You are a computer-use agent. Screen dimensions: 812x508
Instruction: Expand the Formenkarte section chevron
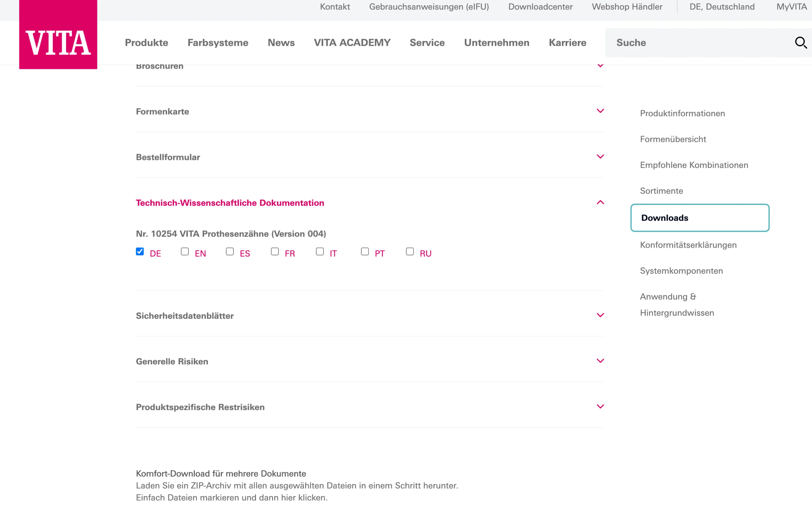point(600,111)
